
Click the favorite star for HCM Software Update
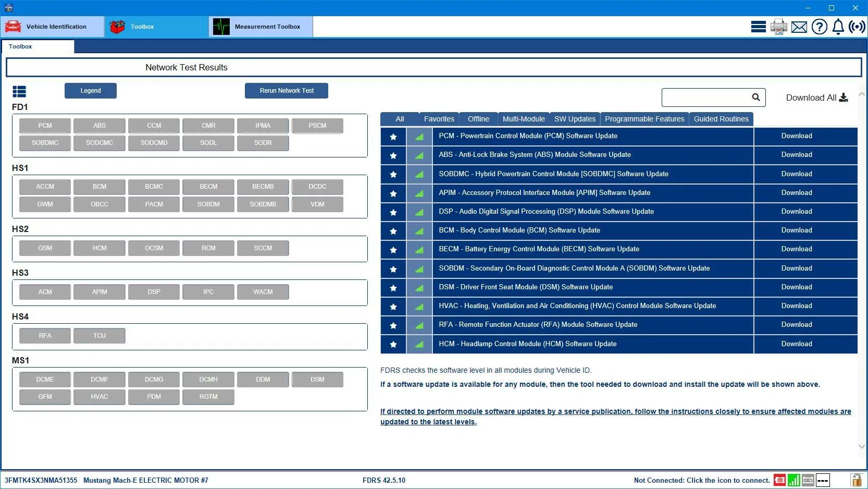pyautogui.click(x=393, y=344)
